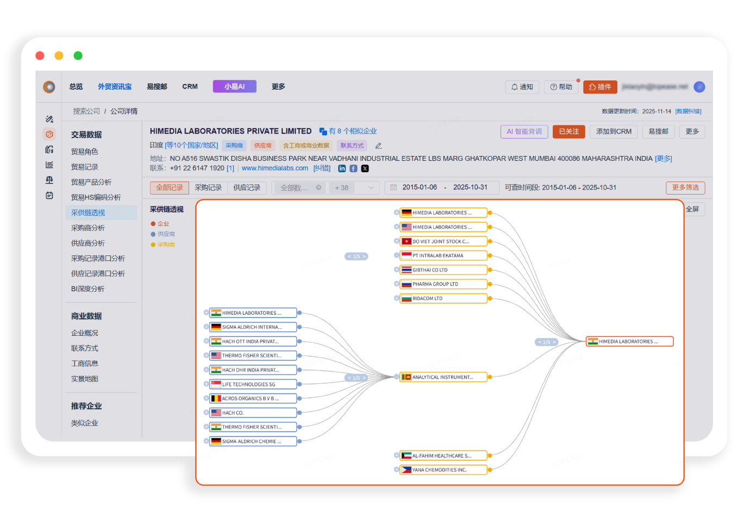Image resolution: width=756 pixels, height=532 pixels.
Task: Click the start date field 2015-01-06
Action: pos(419,187)
